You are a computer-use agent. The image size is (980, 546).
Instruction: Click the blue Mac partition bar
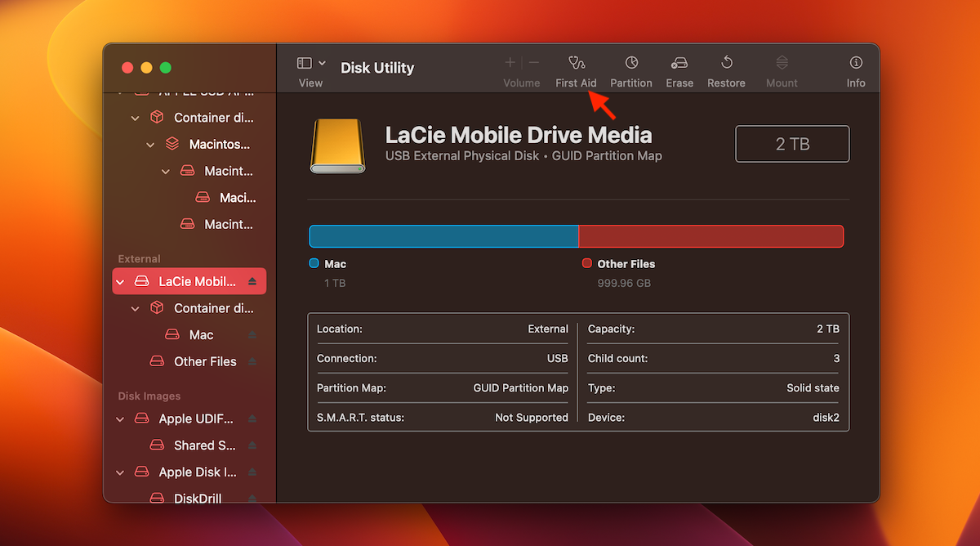[x=443, y=236]
